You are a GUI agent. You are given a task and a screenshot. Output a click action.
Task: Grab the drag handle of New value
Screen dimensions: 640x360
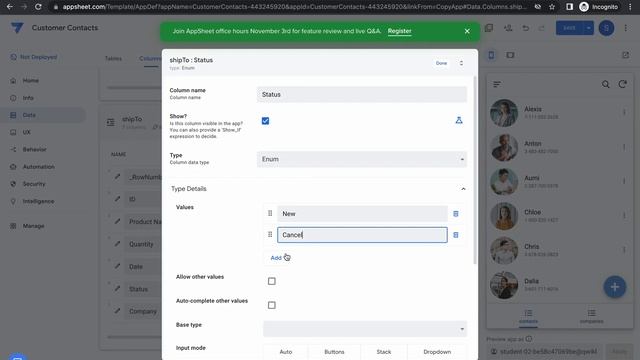pyautogui.click(x=270, y=213)
